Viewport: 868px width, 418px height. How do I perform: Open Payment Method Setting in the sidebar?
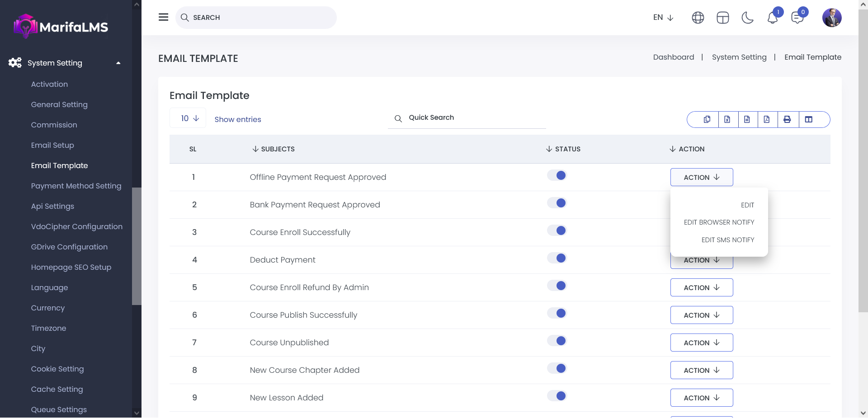[76, 186]
